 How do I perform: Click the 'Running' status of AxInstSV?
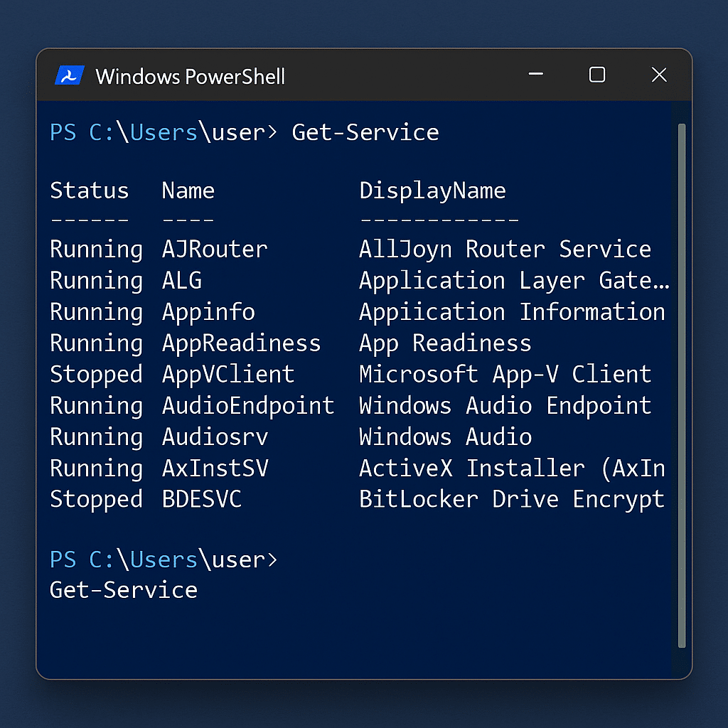tap(96, 469)
